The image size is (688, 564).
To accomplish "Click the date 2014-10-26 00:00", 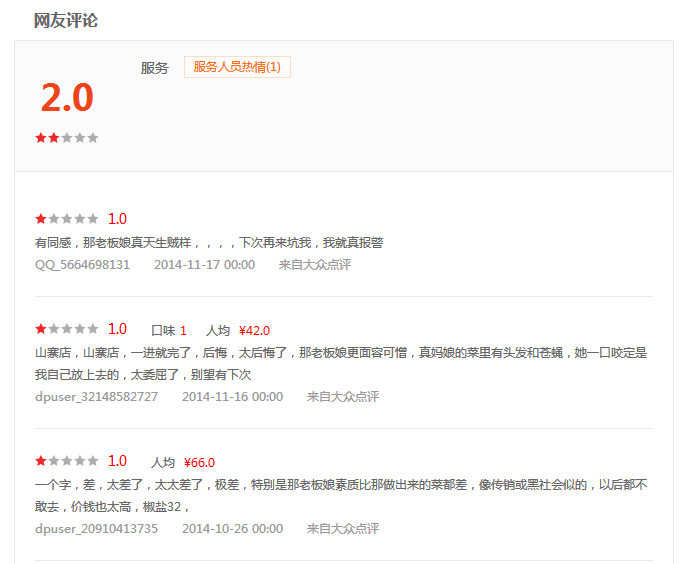I will (x=233, y=529).
